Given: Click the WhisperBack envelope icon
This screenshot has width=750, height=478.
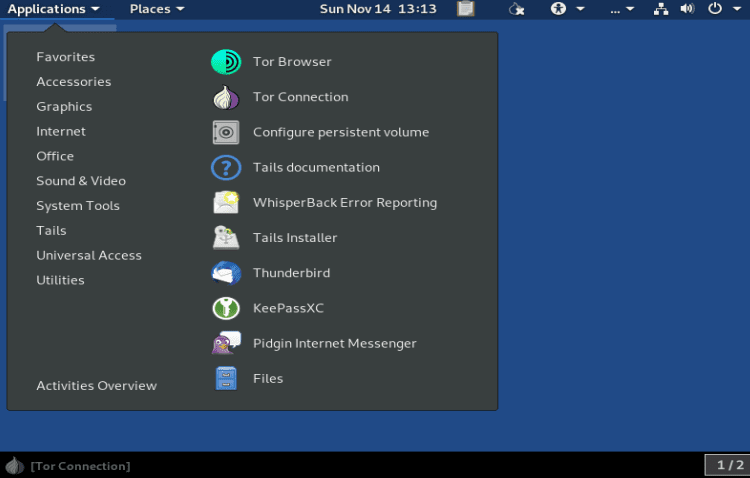Looking at the screenshot, I should pos(226,202).
